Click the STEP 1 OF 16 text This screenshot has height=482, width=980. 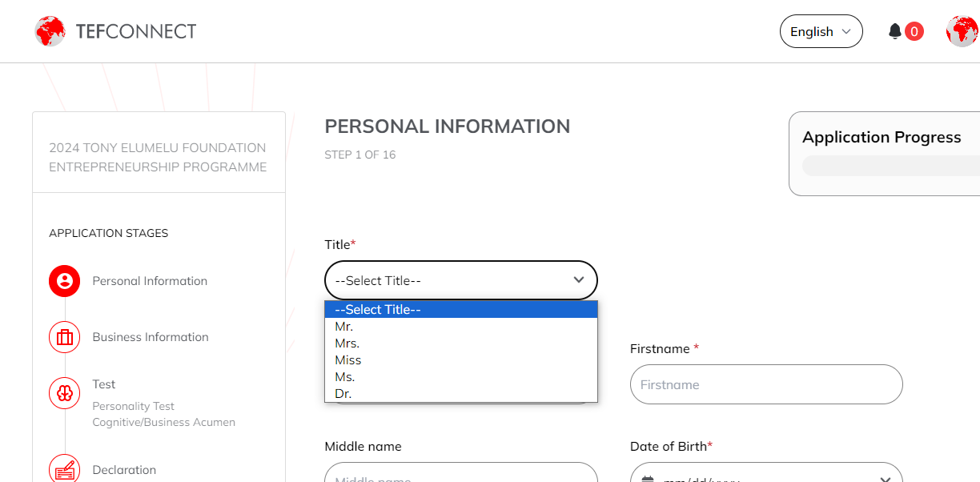[x=360, y=155]
